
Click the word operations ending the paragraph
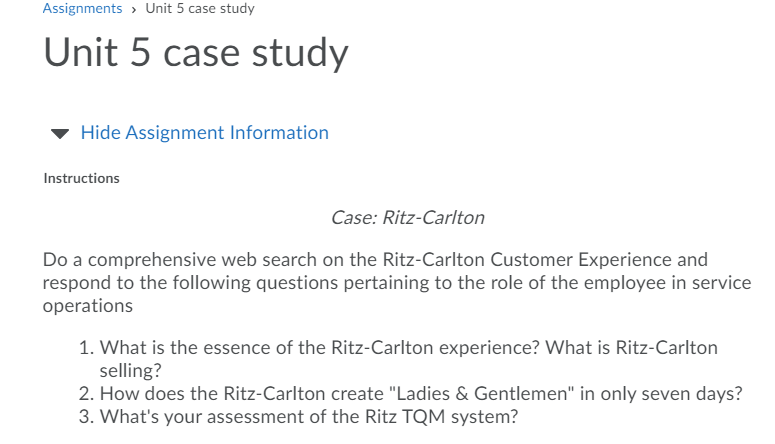(x=87, y=306)
